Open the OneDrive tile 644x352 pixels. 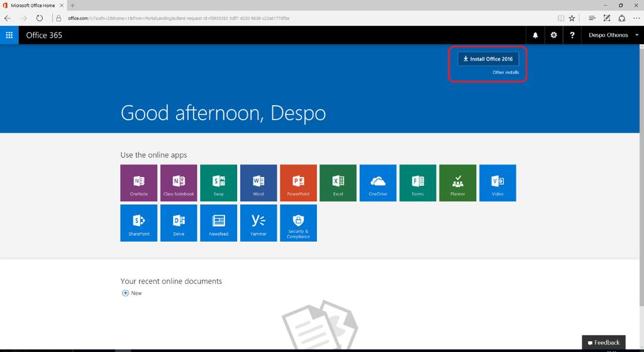coord(378,183)
